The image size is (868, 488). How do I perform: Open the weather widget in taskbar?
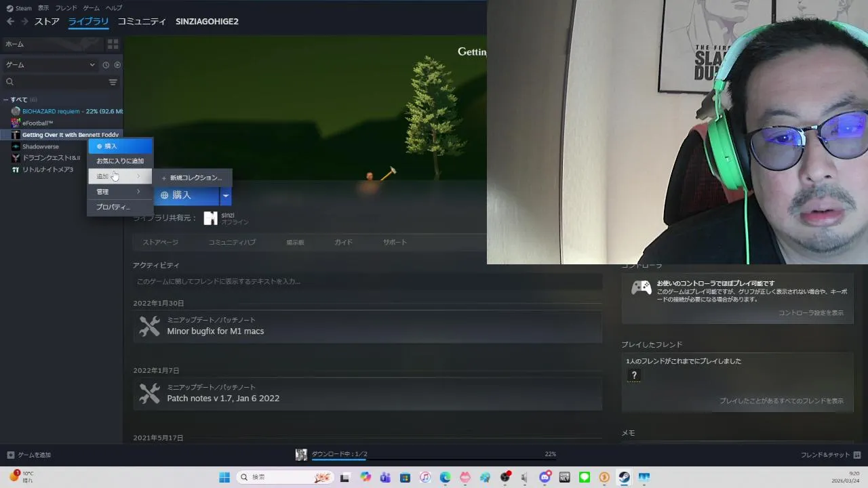click(20, 476)
